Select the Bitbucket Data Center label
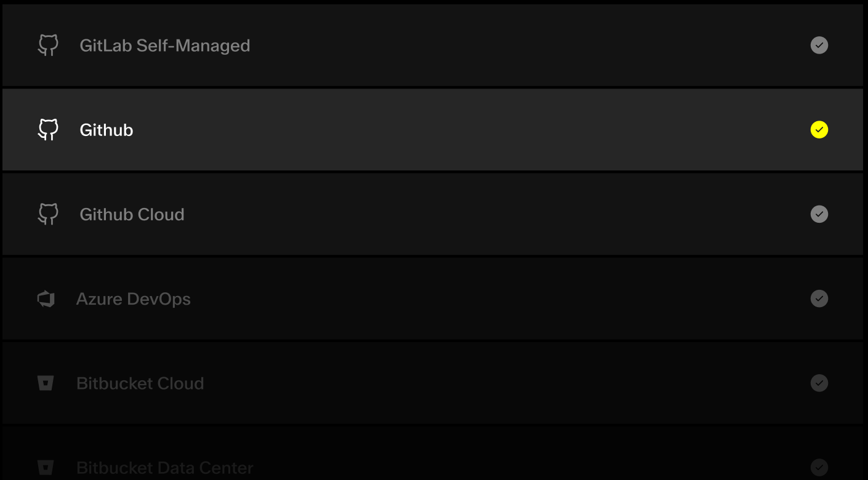 click(x=164, y=468)
